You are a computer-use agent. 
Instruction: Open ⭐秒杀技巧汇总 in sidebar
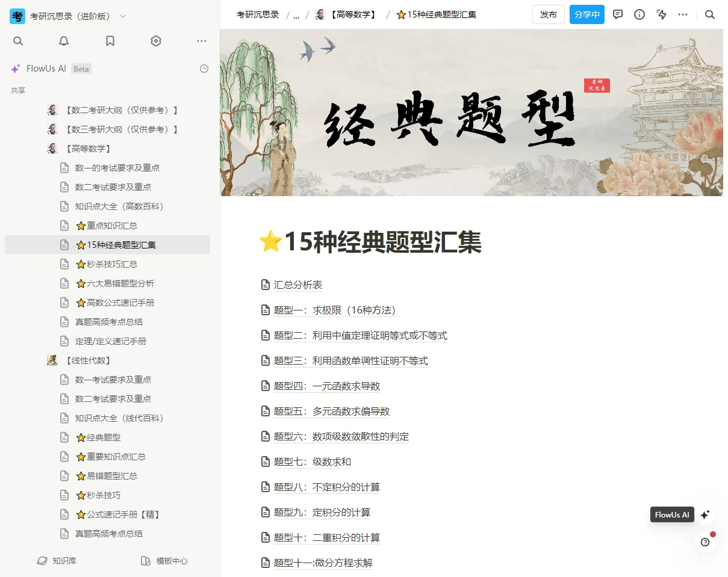(107, 264)
